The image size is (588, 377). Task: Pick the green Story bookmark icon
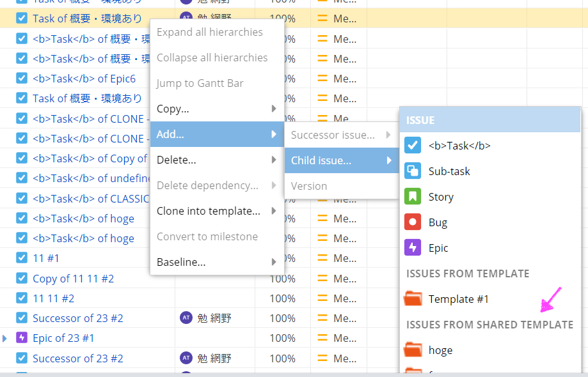pyautogui.click(x=413, y=197)
